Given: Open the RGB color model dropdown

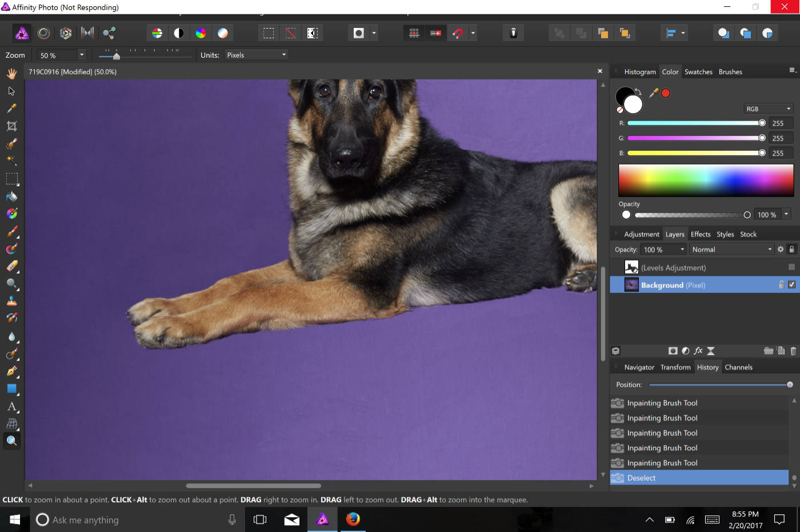Looking at the screenshot, I should pos(769,109).
